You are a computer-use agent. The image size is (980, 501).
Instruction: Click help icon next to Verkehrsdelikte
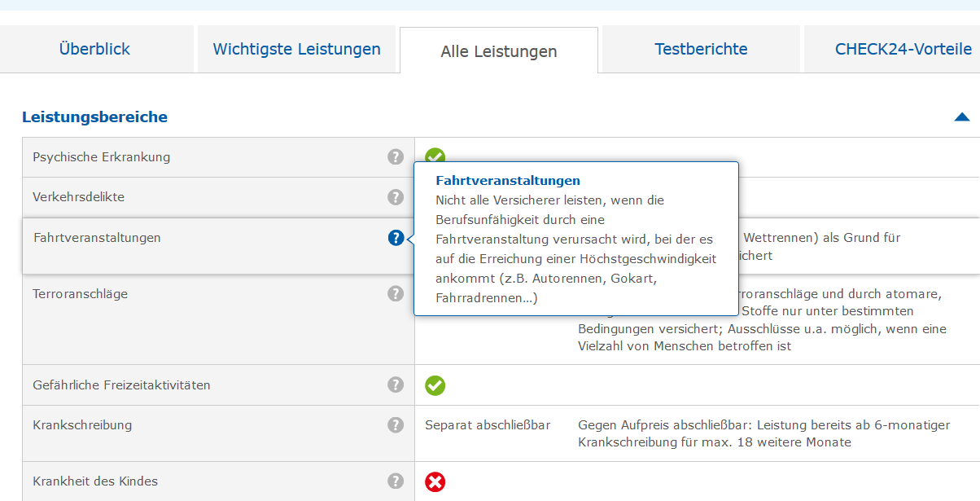[396, 197]
